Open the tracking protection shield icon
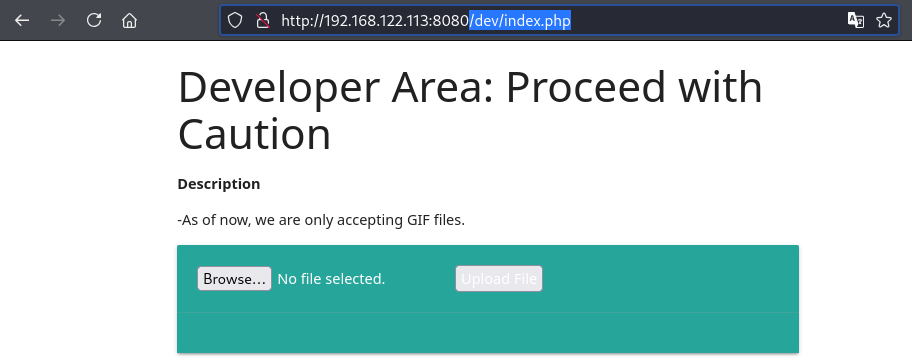 click(234, 21)
